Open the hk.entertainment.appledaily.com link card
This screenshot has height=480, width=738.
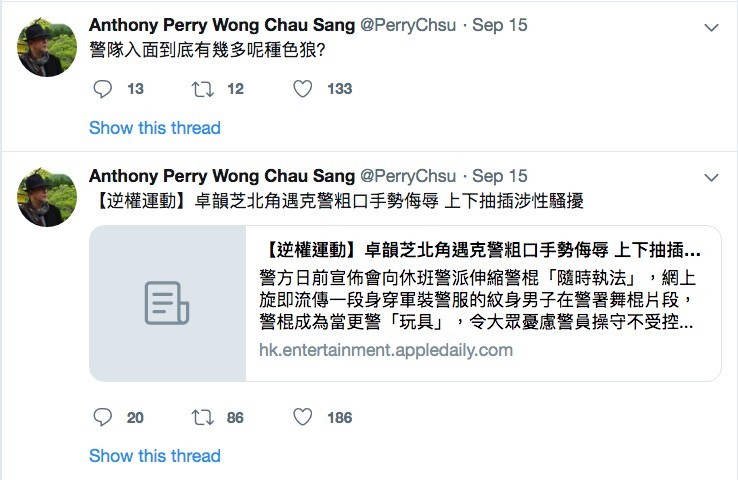pyautogui.click(x=385, y=350)
